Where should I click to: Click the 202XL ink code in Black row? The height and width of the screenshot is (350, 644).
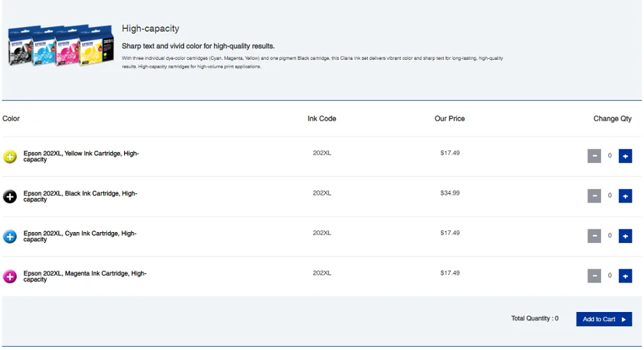[x=322, y=193]
